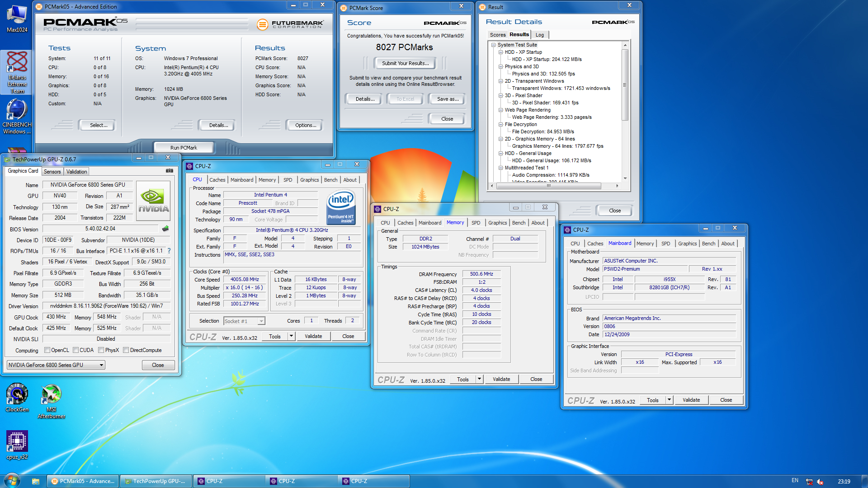Viewport: 868px width, 488px height.
Task: Click the Show Desktop strip beside the clock
Action: tap(864, 481)
